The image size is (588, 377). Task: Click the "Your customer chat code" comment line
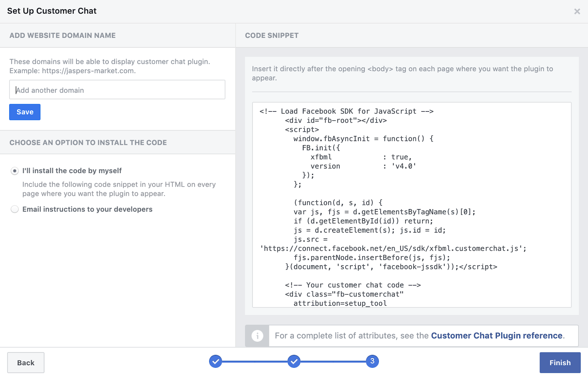point(353,285)
